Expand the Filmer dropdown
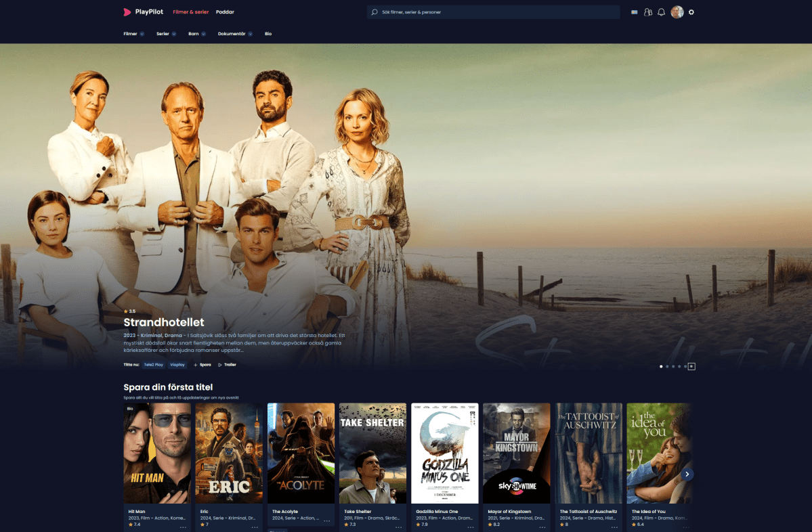 coord(133,34)
